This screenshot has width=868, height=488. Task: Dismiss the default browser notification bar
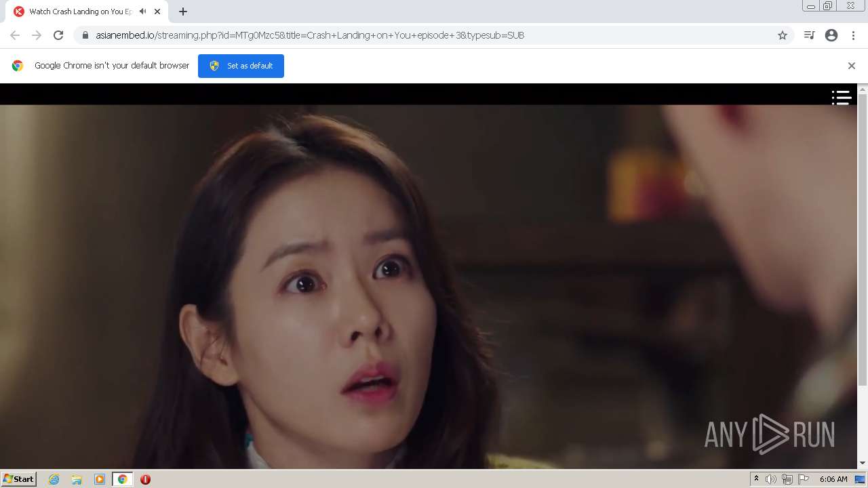pyautogui.click(x=852, y=66)
